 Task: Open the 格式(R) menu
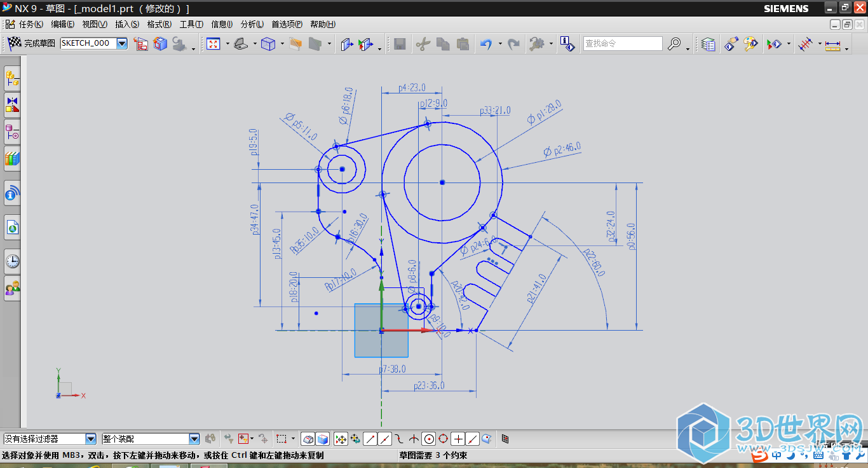click(159, 24)
